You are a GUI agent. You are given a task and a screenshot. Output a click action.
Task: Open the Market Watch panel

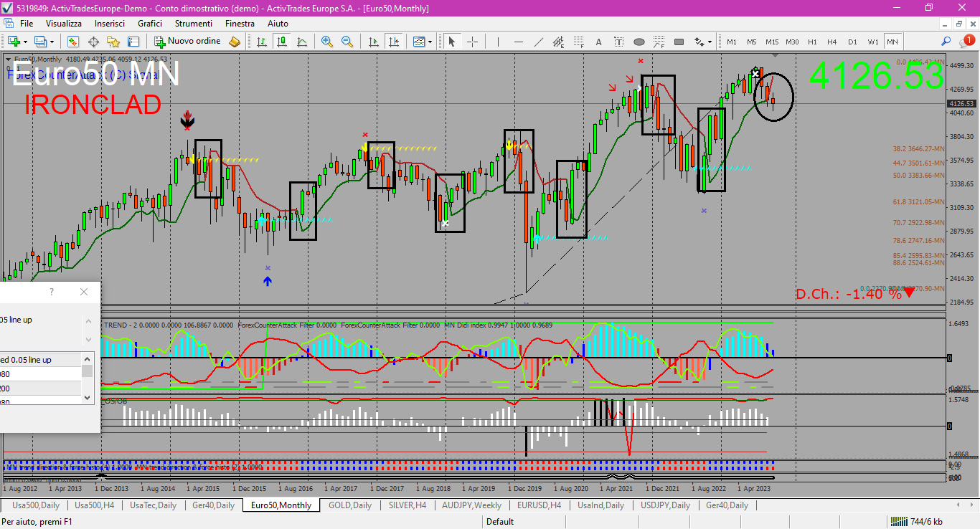(x=73, y=42)
